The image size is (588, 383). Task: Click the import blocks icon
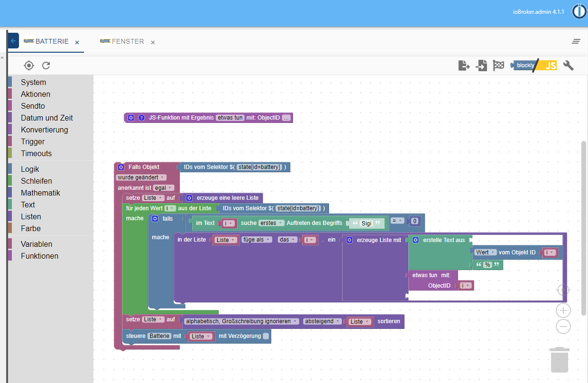[x=481, y=65]
